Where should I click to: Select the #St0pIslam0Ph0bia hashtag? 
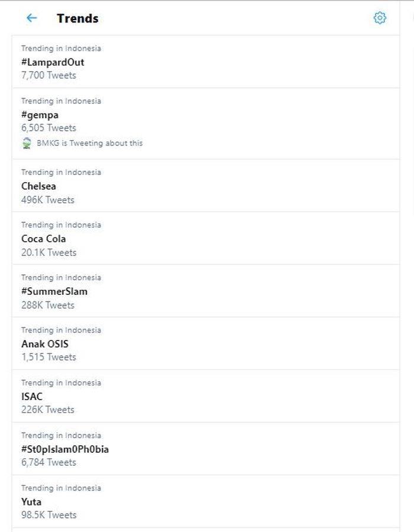coord(65,450)
